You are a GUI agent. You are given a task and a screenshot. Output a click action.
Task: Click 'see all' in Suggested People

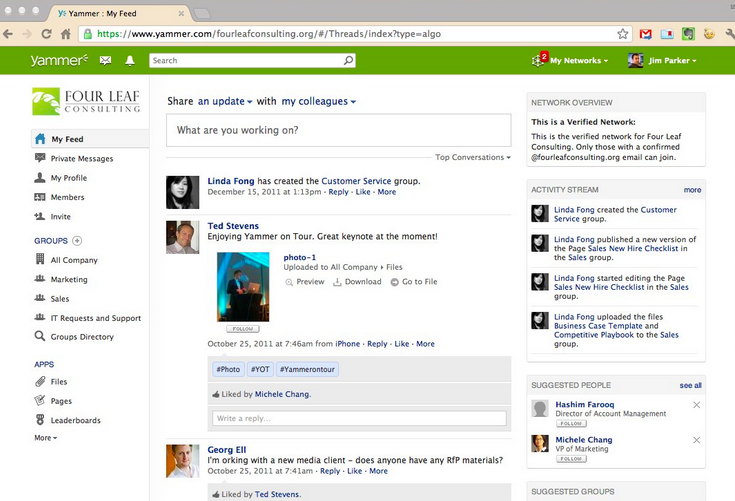click(x=690, y=385)
